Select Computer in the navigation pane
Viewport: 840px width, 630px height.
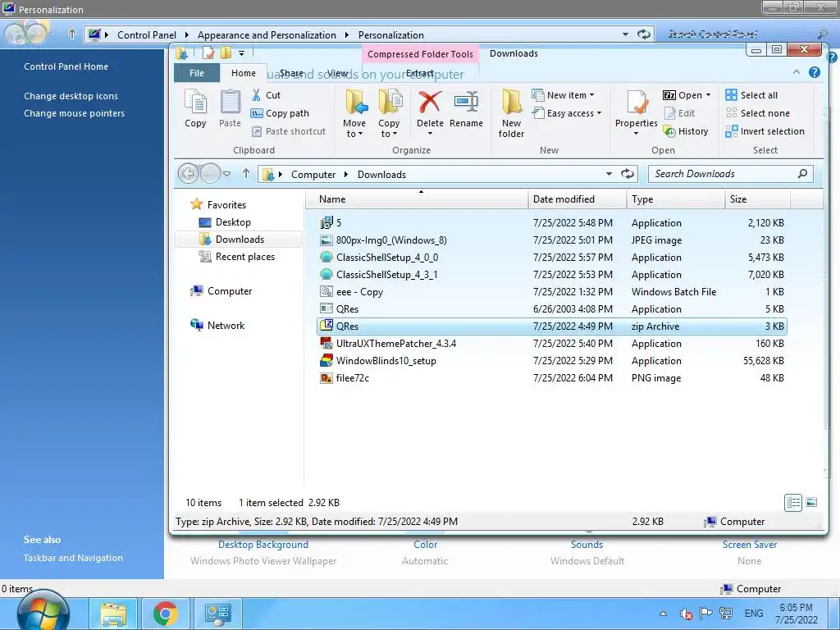[221, 291]
